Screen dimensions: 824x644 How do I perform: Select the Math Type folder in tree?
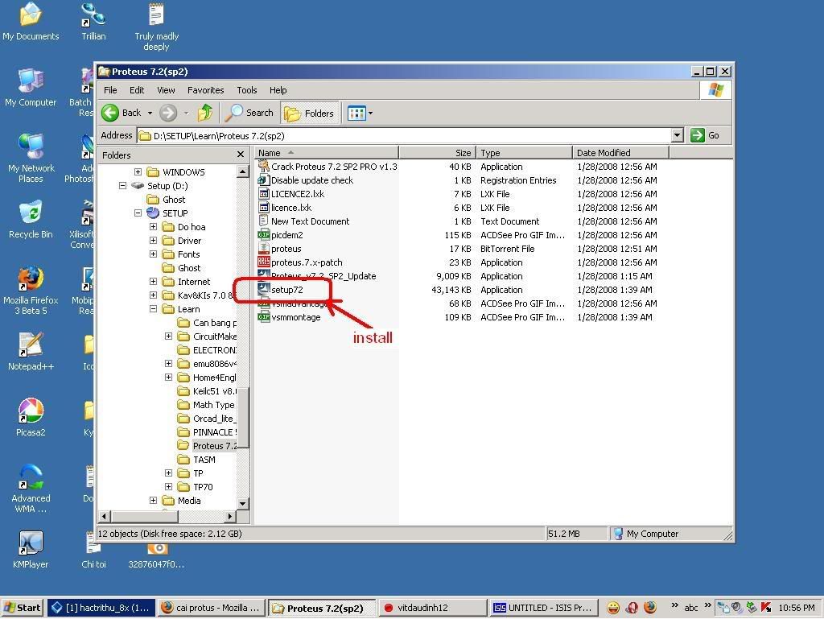pyautogui.click(x=213, y=405)
